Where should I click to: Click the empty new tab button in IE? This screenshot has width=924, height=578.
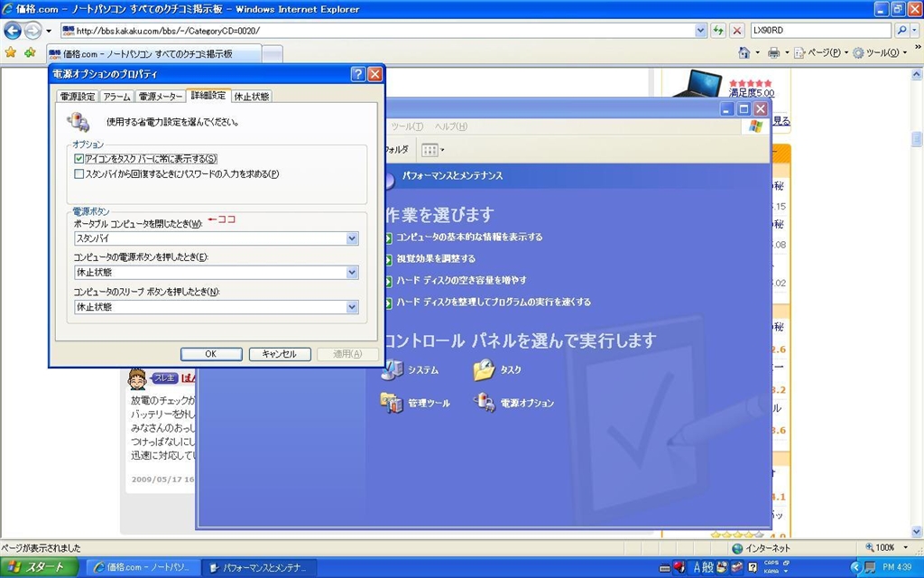(x=273, y=54)
